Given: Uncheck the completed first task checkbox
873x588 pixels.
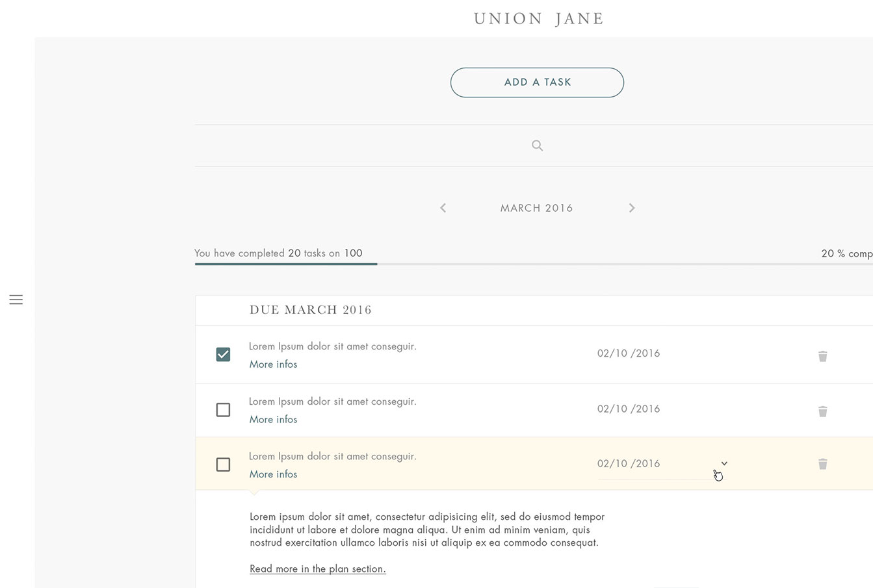Looking at the screenshot, I should click(x=223, y=354).
